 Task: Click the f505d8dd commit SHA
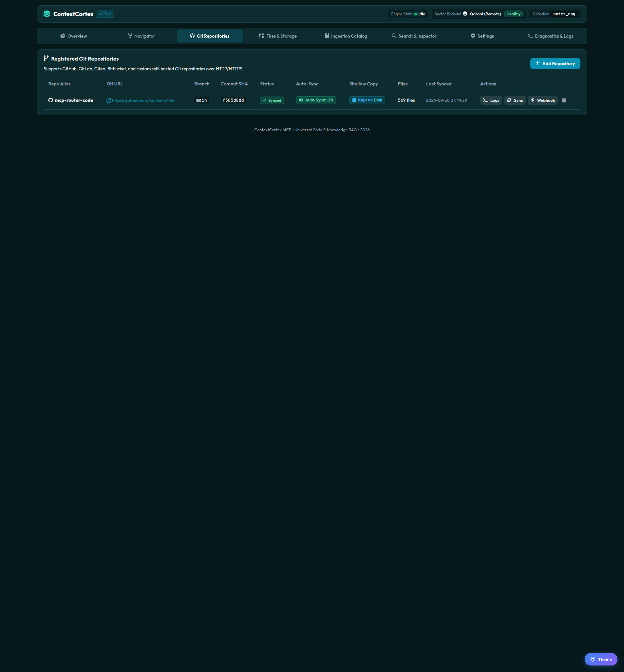[x=233, y=100]
